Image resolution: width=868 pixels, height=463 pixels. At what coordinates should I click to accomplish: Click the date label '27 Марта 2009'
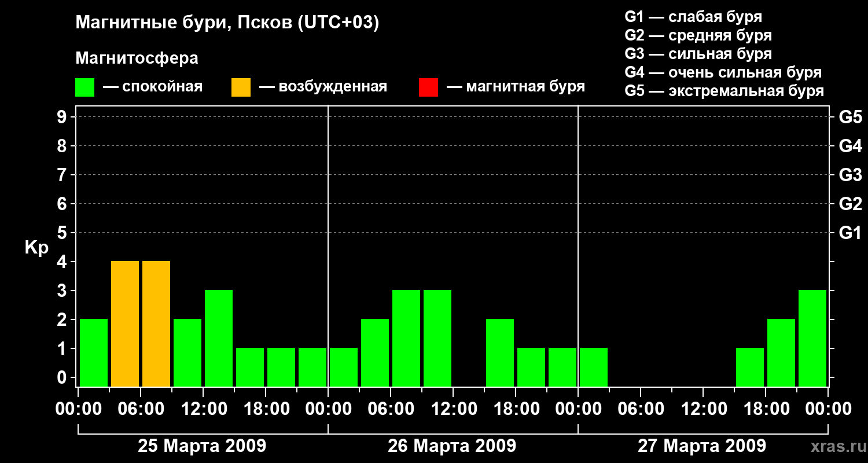pos(702,446)
